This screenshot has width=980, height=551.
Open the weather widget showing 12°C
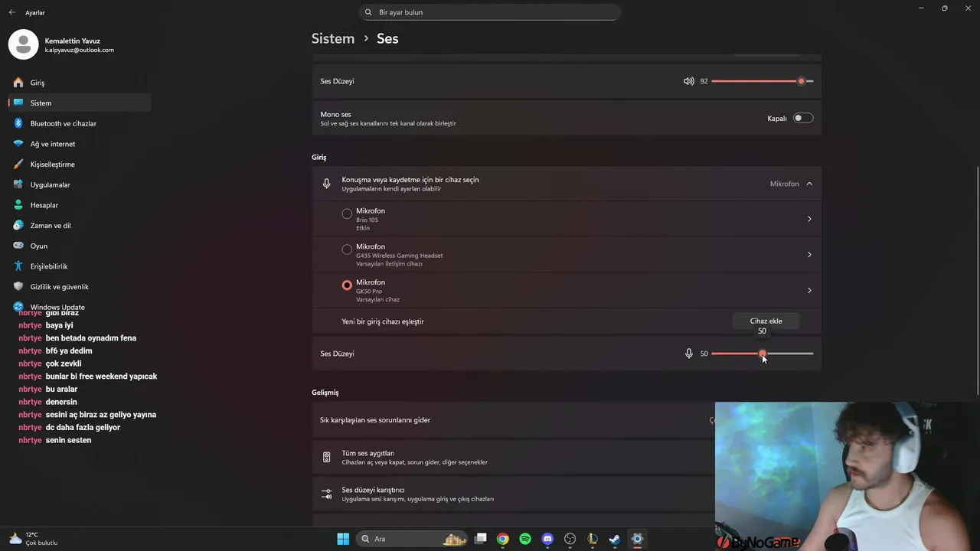[34, 539]
